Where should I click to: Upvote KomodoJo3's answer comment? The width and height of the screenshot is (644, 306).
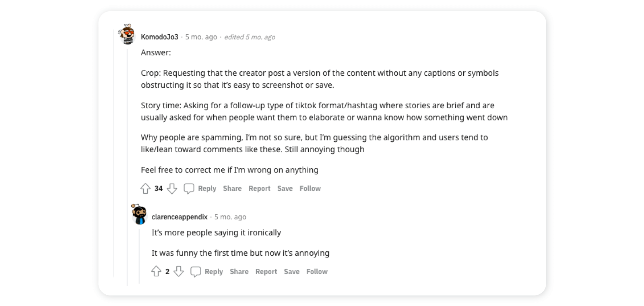(x=145, y=188)
